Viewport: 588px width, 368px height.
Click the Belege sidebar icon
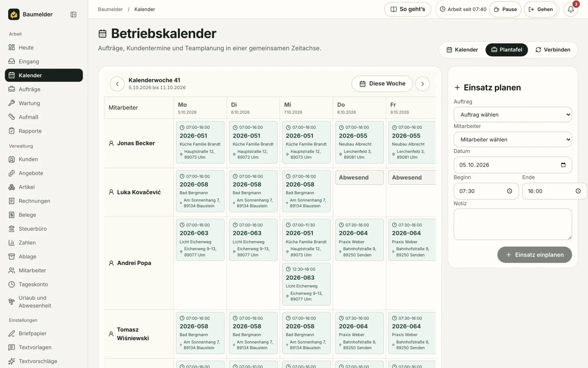[12, 215]
